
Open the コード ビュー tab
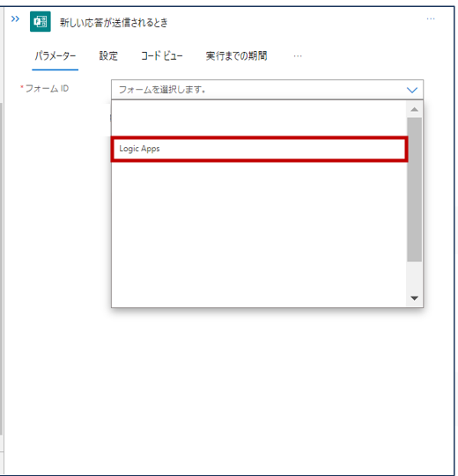(162, 56)
